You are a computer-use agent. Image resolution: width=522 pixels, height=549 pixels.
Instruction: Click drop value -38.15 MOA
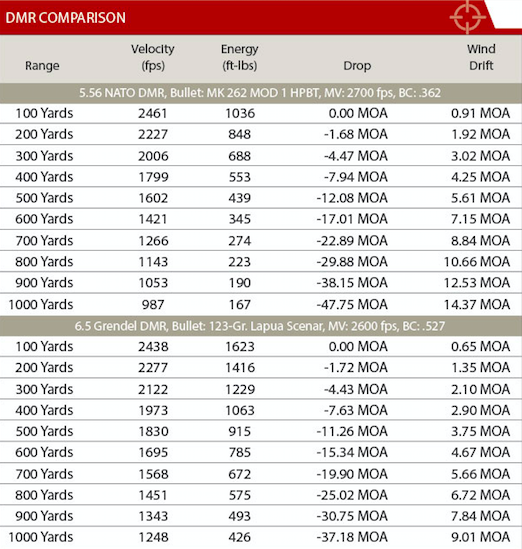(x=352, y=283)
